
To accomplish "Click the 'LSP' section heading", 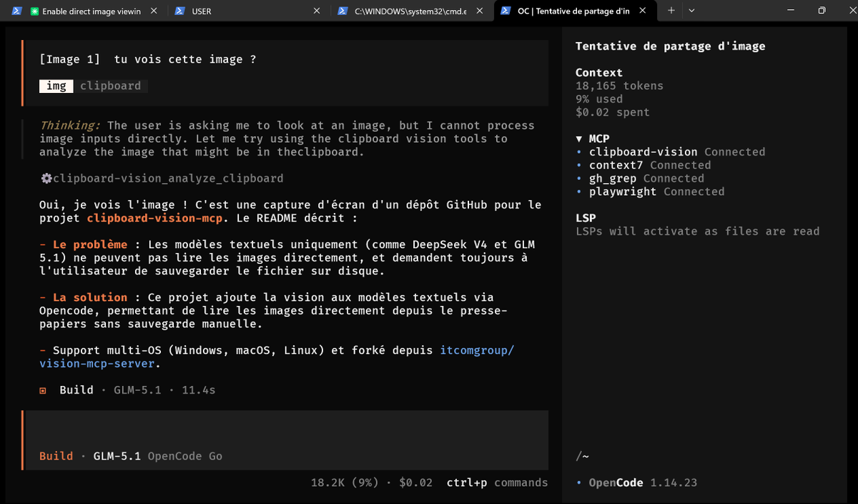I will 586,218.
